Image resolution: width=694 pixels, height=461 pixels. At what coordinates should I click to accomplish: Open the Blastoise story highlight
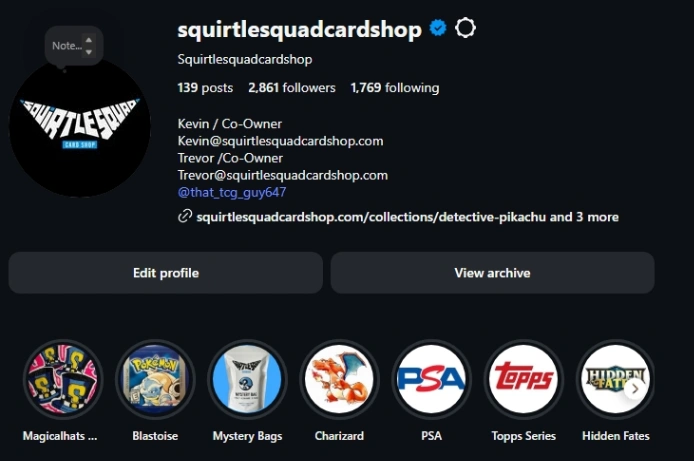point(155,379)
